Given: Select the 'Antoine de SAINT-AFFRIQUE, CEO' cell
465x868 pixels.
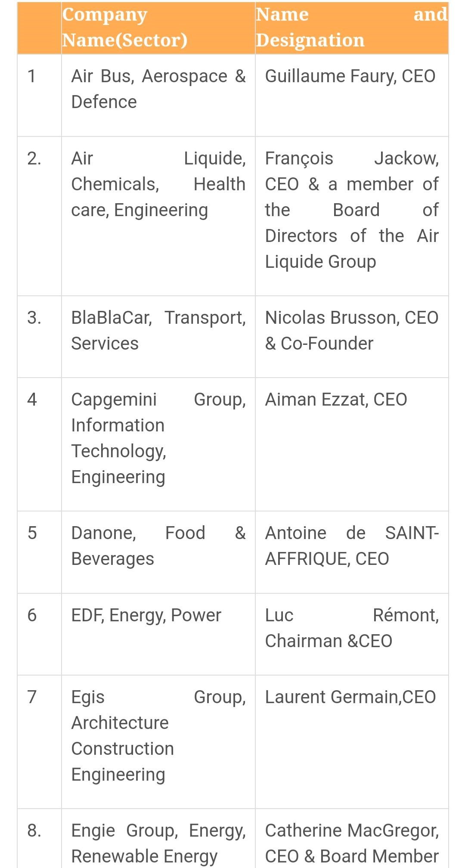Looking at the screenshot, I should (x=352, y=552).
